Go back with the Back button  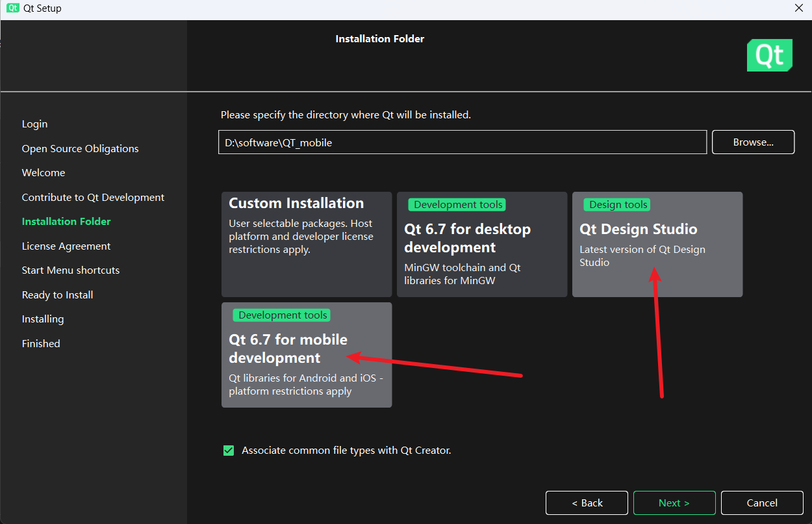pyautogui.click(x=587, y=503)
